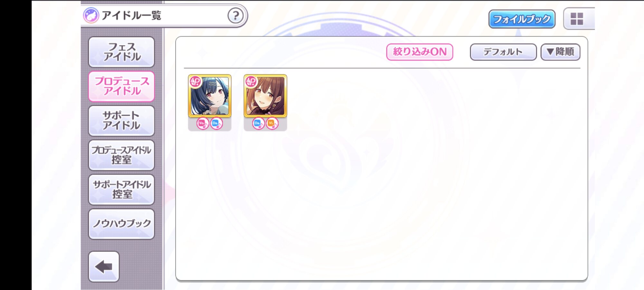Toggle the 絞り込みON filter button
Screen dimensions: 644x290
click(x=420, y=52)
